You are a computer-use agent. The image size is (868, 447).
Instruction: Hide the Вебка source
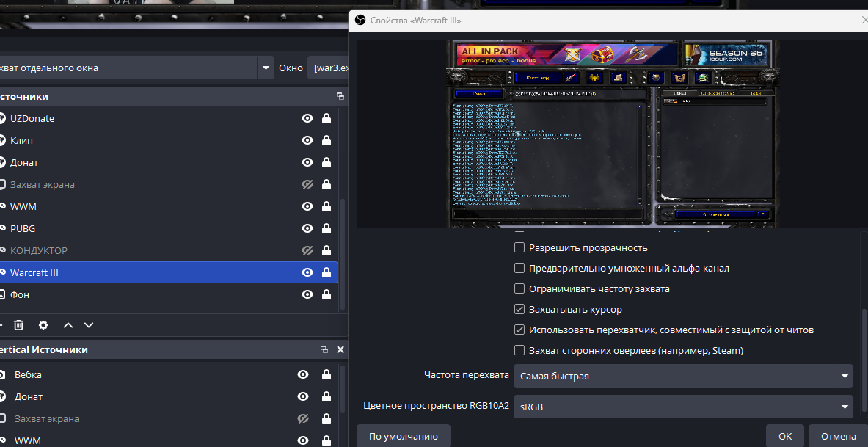click(303, 375)
